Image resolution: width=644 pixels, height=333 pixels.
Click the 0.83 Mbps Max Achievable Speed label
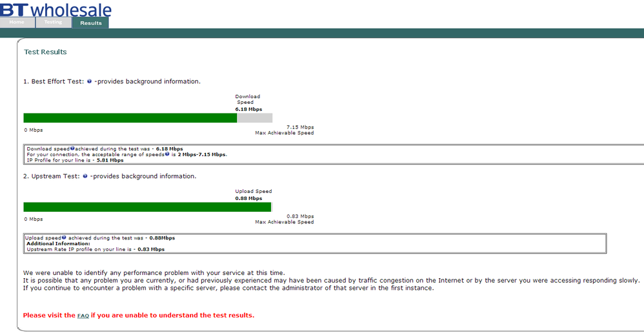tap(285, 219)
